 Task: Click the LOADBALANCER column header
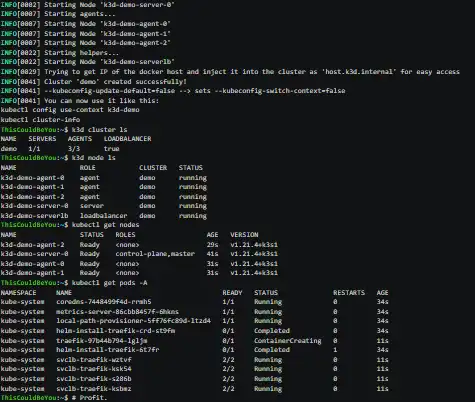[128, 139]
